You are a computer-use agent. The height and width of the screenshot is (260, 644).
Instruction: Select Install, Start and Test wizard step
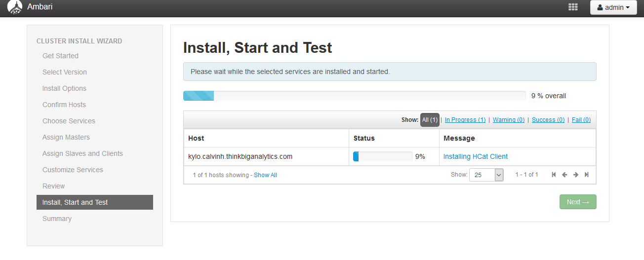pyautogui.click(x=94, y=202)
